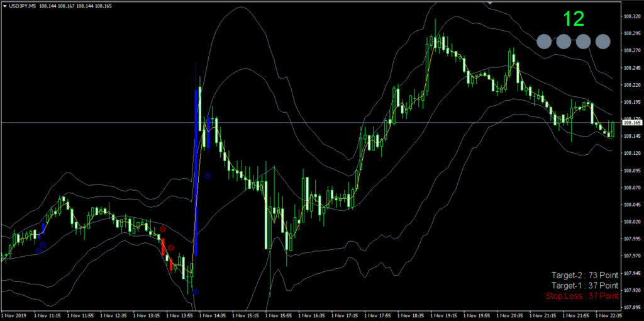644x321 pixels.
Task: Select the Target-1 : 37 Point label
Action: (584, 285)
